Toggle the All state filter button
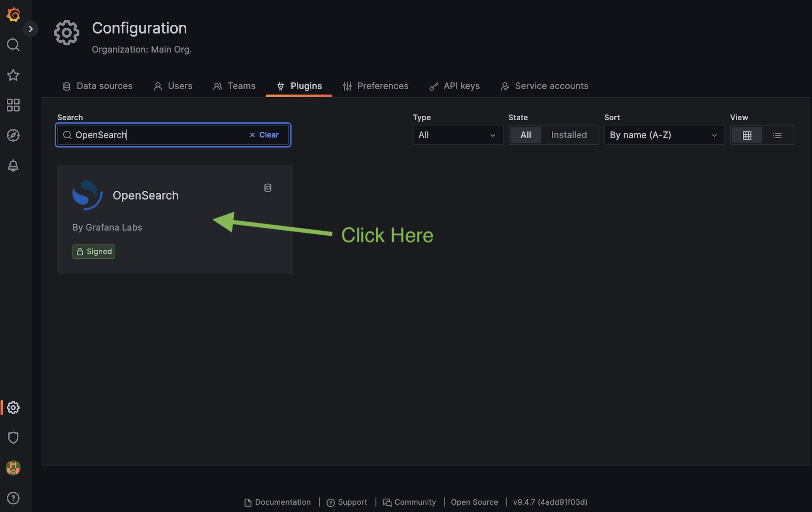 pyautogui.click(x=526, y=135)
